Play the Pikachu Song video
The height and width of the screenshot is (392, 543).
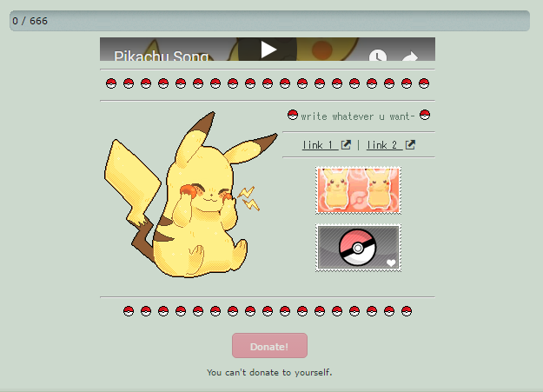(x=268, y=50)
